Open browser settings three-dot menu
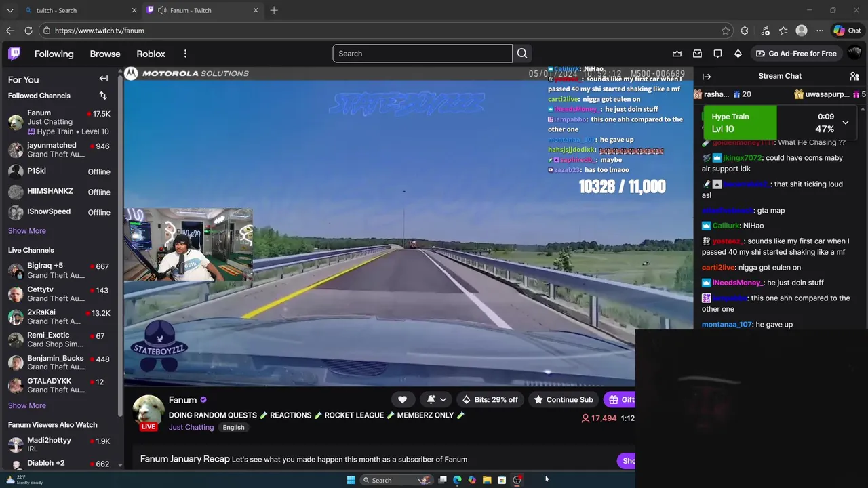This screenshot has height=488, width=868. (820, 30)
